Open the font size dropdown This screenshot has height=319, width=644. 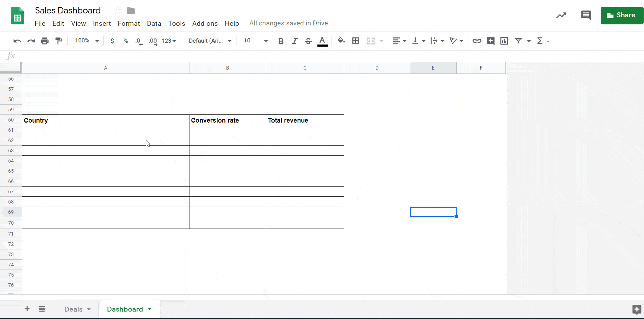coord(266,41)
